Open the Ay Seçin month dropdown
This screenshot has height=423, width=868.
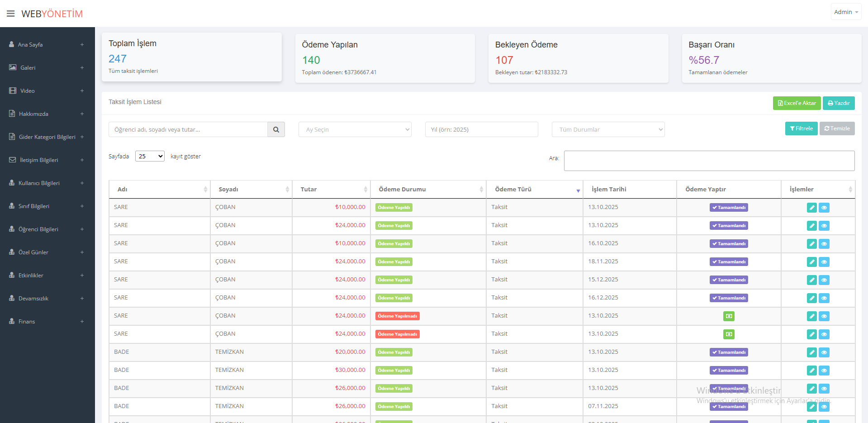[x=355, y=129]
